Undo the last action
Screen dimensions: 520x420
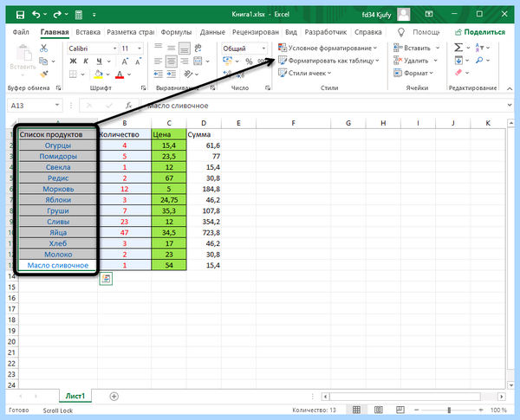pyautogui.click(x=36, y=14)
